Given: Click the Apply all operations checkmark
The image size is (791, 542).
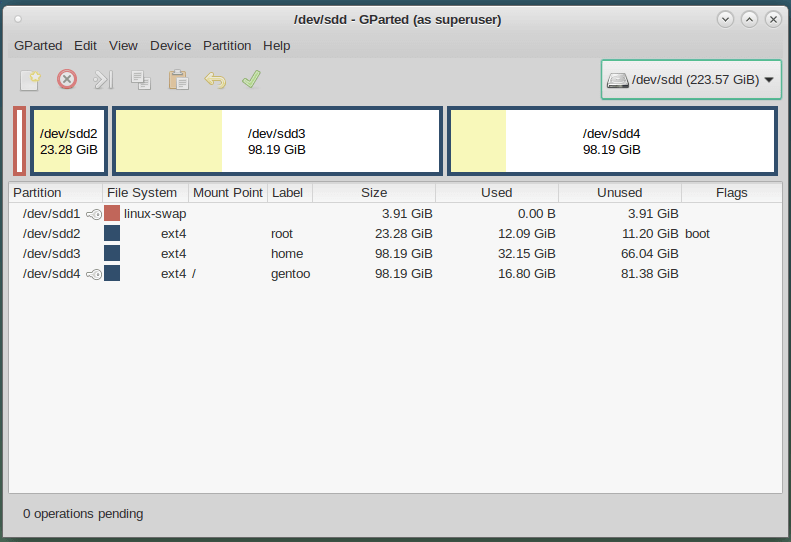Looking at the screenshot, I should pos(251,80).
